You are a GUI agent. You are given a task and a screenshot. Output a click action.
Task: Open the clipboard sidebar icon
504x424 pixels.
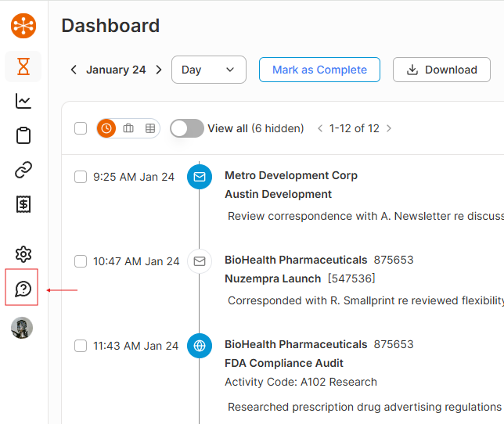(23, 135)
